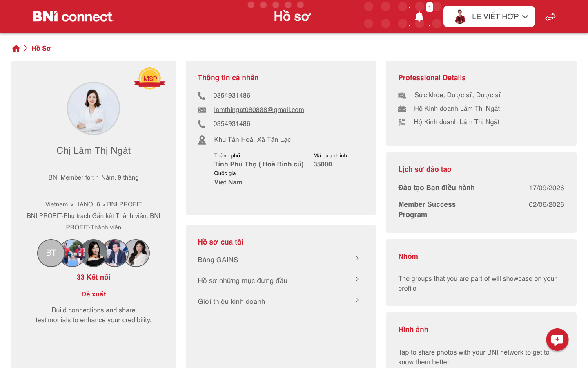Click the Đề xuất link

click(94, 294)
